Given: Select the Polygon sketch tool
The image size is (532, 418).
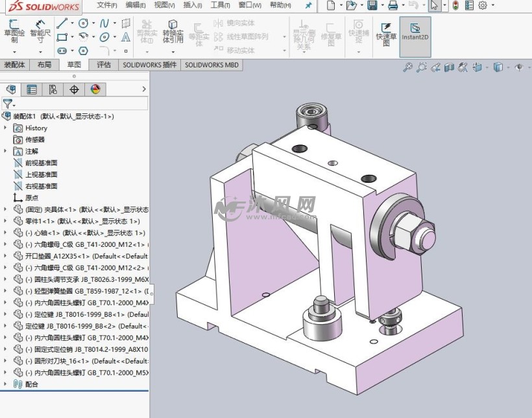Looking at the screenshot, I should [83, 51].
